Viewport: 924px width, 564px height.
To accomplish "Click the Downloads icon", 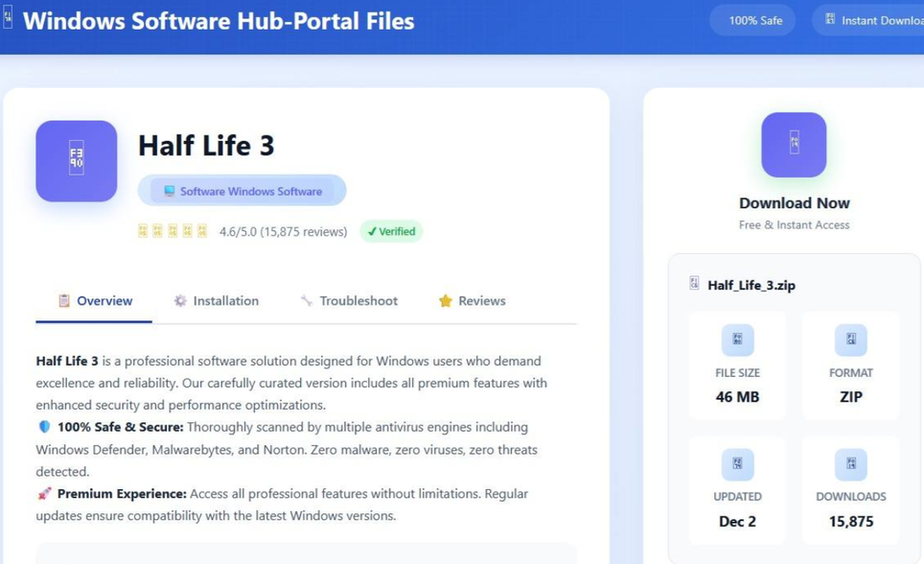I will (851, 463).
